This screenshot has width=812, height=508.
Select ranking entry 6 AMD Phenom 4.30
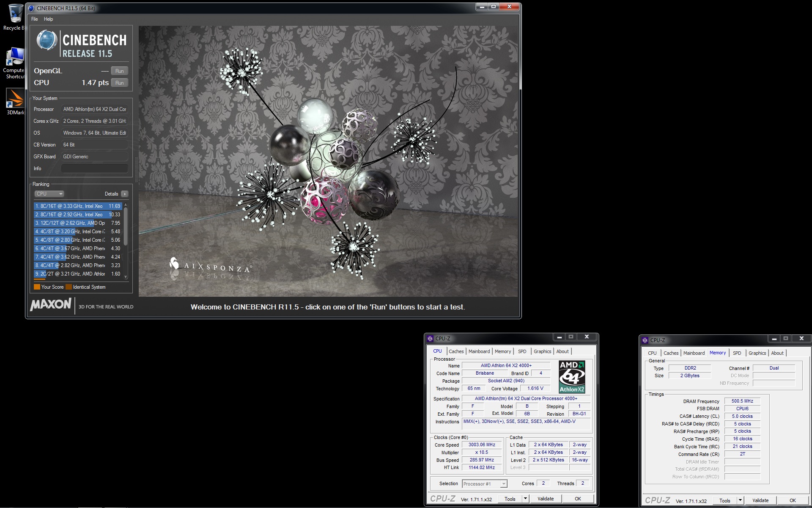pos(78,248)
